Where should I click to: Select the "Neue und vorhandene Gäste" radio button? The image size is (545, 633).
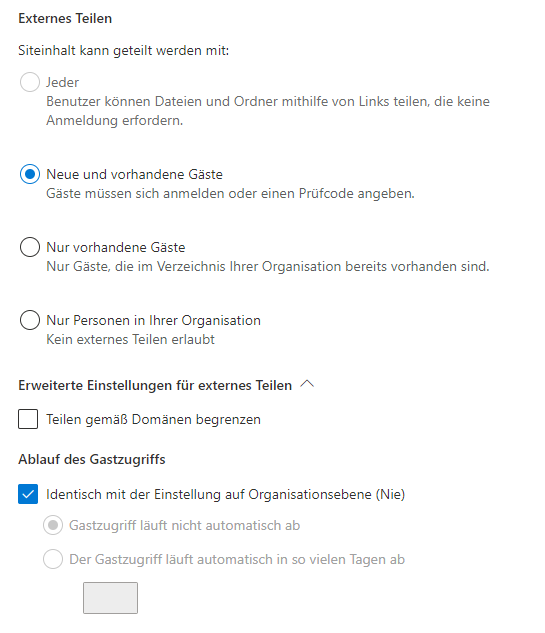click(x=30, y=174)
